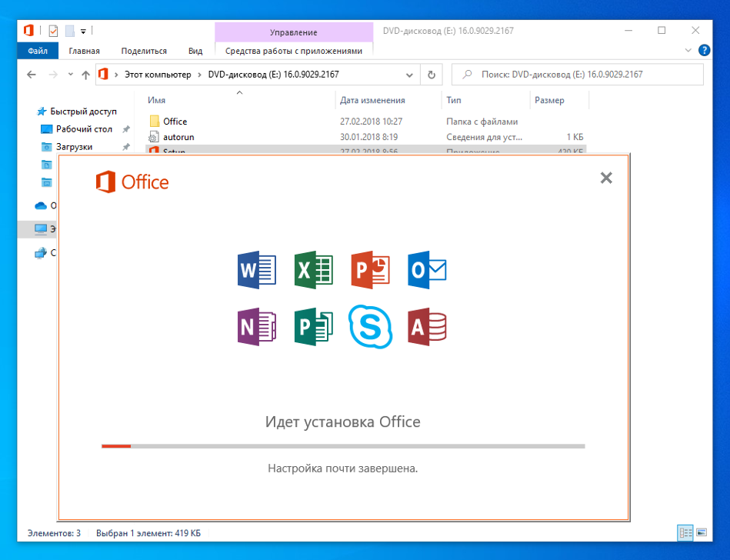This screenshot has height=560, width=730.
Task: Switch to large thumbnails view layout
Action: point(702,532)
